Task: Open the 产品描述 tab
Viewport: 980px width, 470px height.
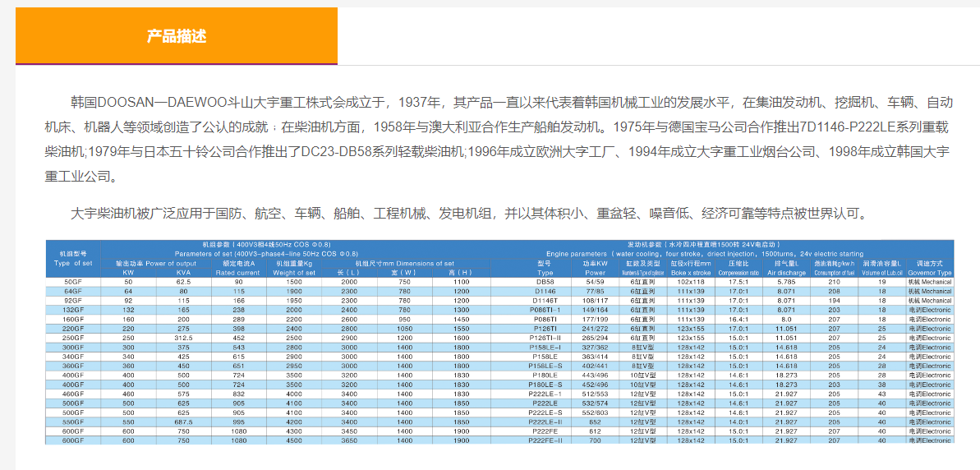Action: tap(177, 36)
